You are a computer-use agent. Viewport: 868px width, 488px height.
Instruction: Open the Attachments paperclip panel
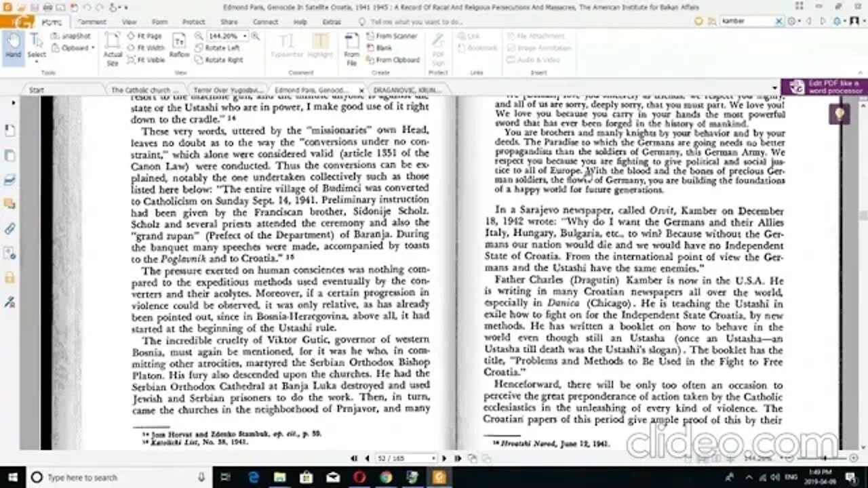(9, 228)
